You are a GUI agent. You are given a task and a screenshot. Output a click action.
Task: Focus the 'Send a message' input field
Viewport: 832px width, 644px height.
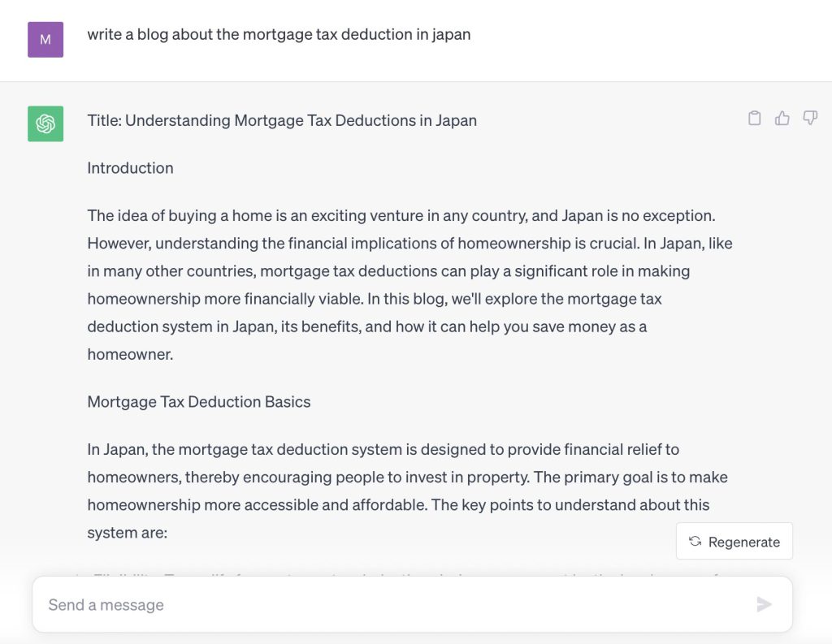(x=412, y=604)
